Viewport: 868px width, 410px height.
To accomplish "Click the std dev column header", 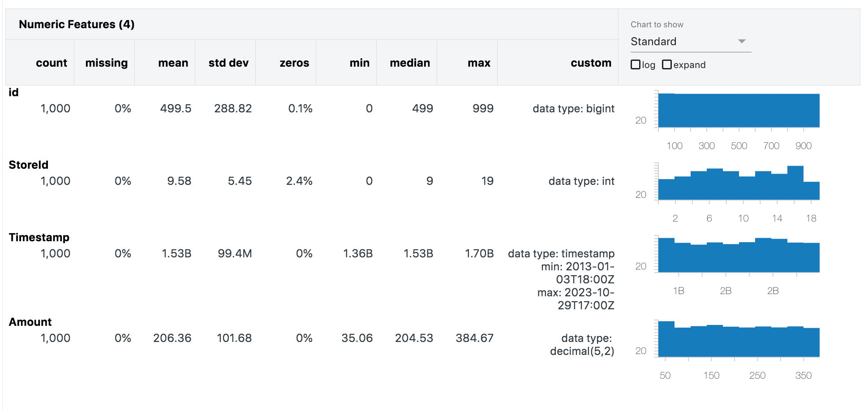I will pyautogui.click(x=228, y=63).
